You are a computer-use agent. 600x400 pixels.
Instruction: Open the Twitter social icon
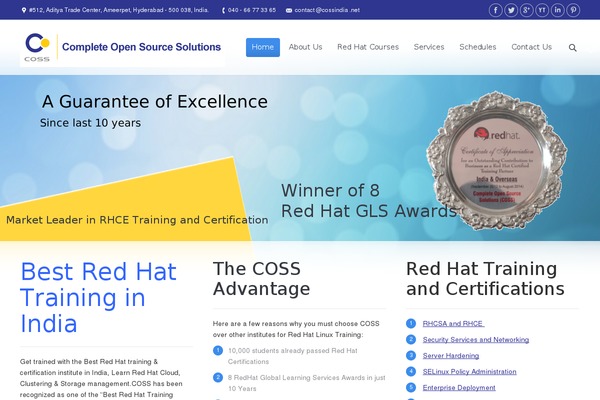511,10
